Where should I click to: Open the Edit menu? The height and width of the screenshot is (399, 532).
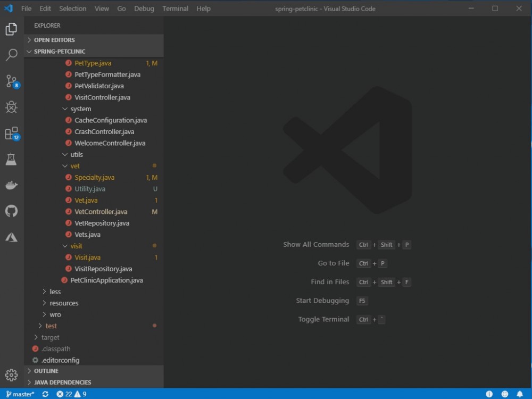(x=45, y=9)
